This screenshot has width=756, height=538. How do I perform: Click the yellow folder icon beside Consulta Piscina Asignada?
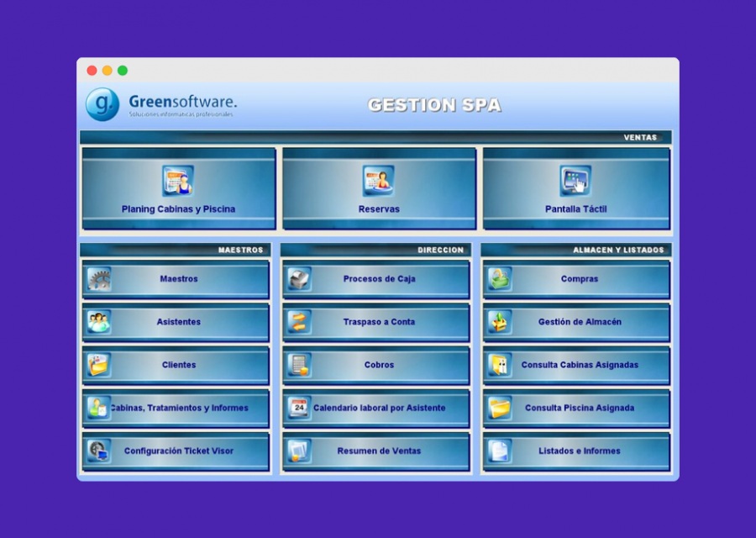(500, 408)
